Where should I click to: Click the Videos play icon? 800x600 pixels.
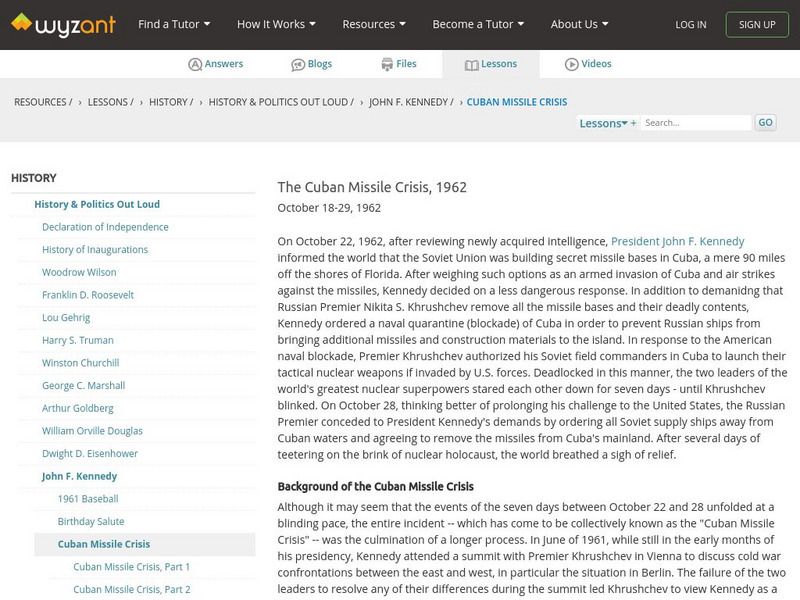(571, 64)
